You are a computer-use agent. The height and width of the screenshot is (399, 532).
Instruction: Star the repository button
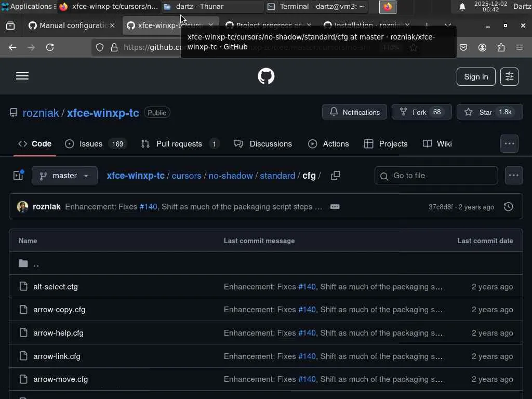click(489, 112)
